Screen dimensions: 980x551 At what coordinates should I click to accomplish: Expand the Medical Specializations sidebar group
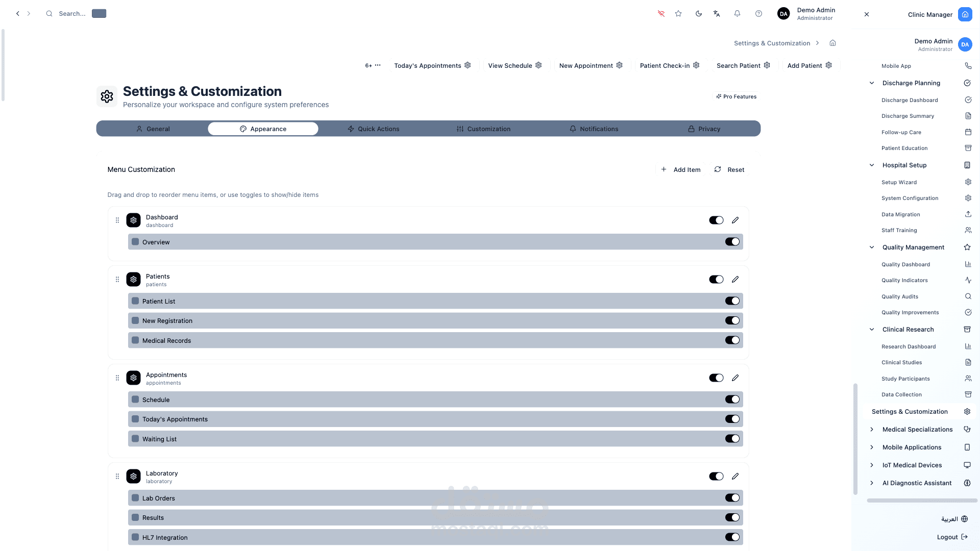pyautogui.click(x=872, y=430)
